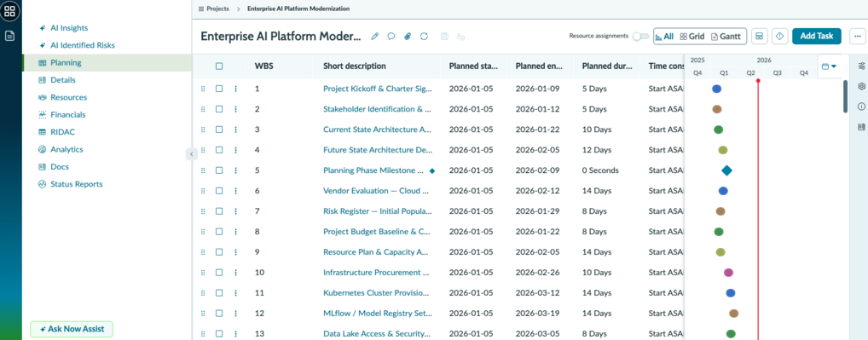Open the gear settings icon in right rail

pyautogui.click(x=861, y=86)
